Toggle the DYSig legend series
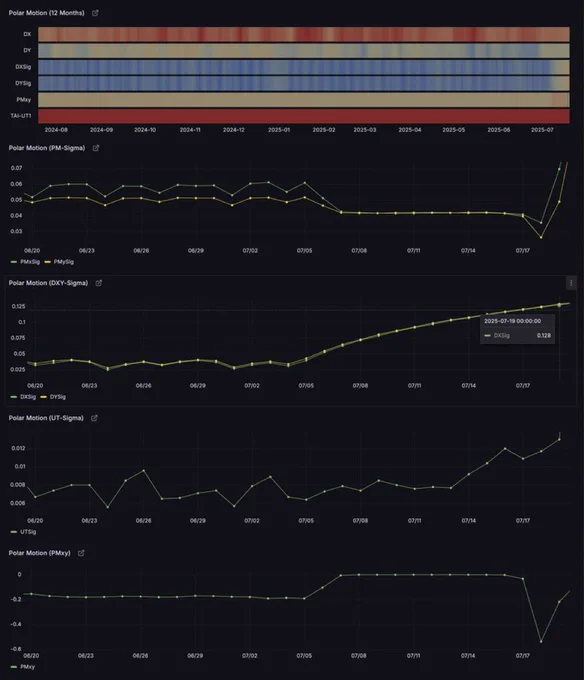The image size is (584, 680). pos(53,397)
